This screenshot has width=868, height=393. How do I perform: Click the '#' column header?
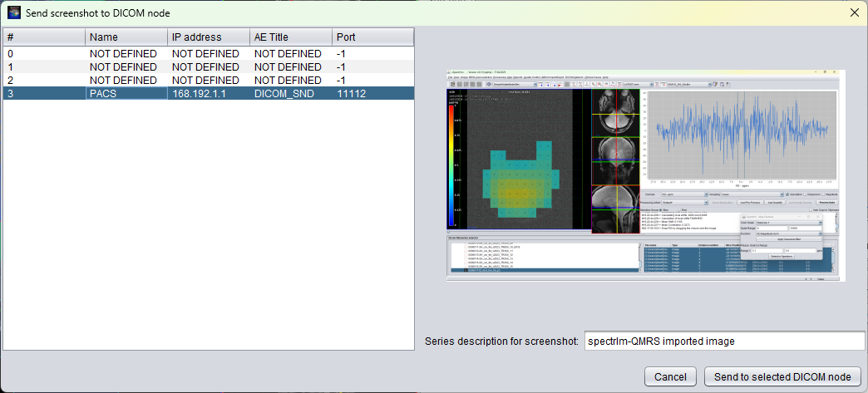coord(44,37)
